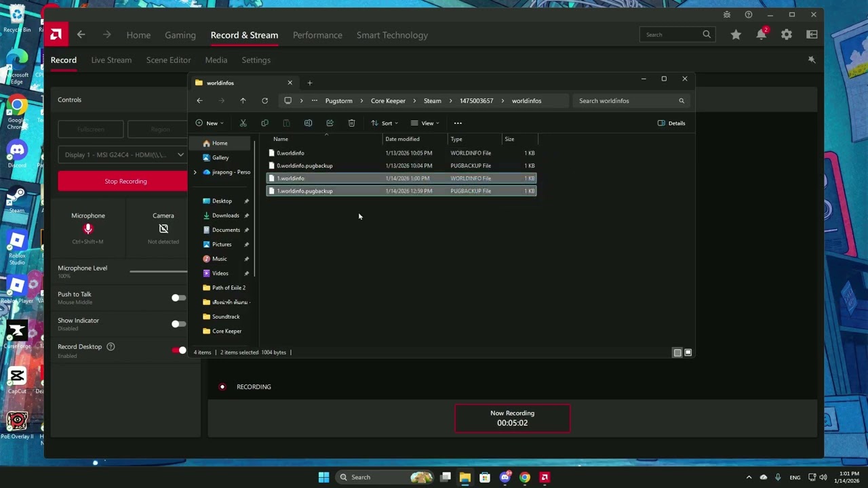
Task: Toggle Push to Talk switch
Action: pos(178,298)
